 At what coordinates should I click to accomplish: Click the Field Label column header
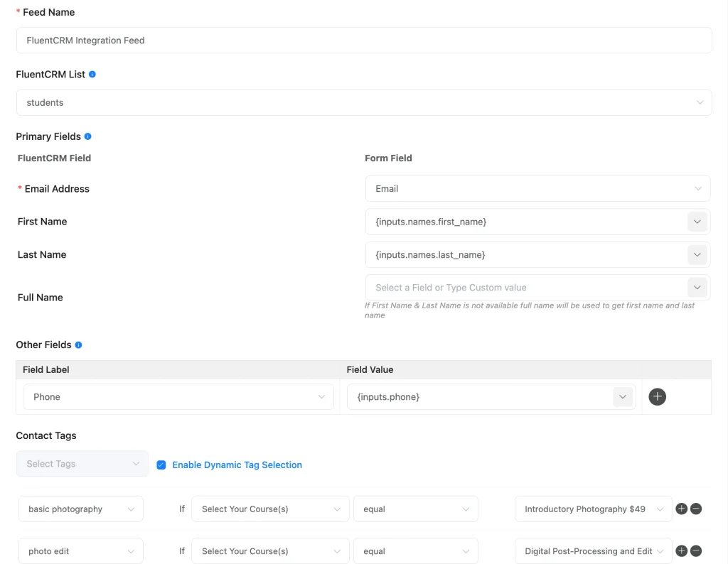(46, 369)
